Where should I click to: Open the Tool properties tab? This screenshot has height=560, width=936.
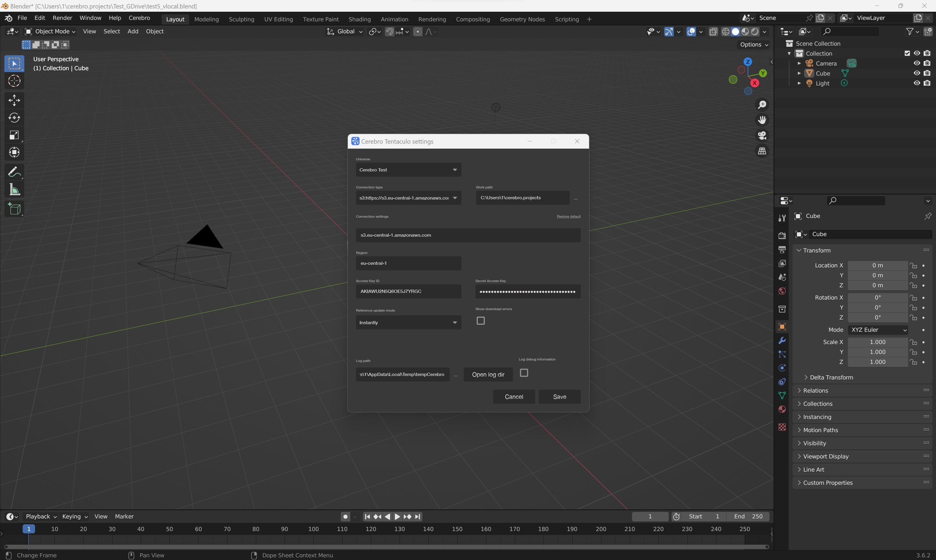tap(782, 218)
